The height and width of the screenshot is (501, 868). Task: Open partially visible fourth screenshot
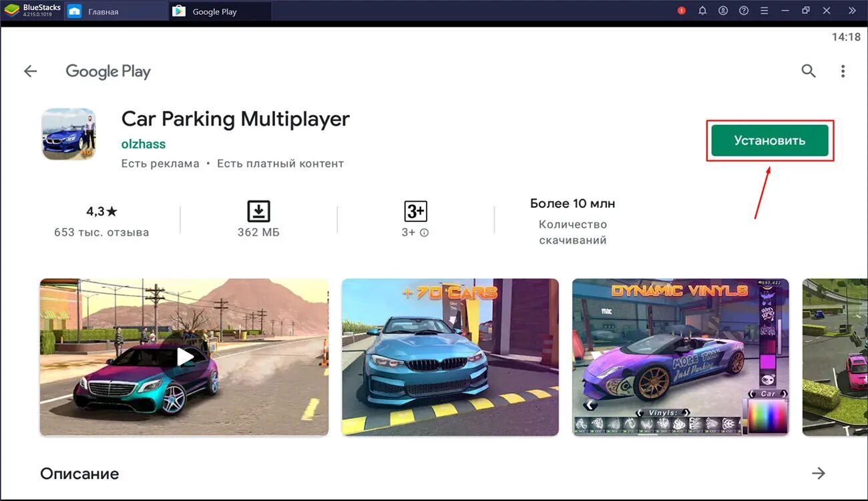tap(835, 357)
